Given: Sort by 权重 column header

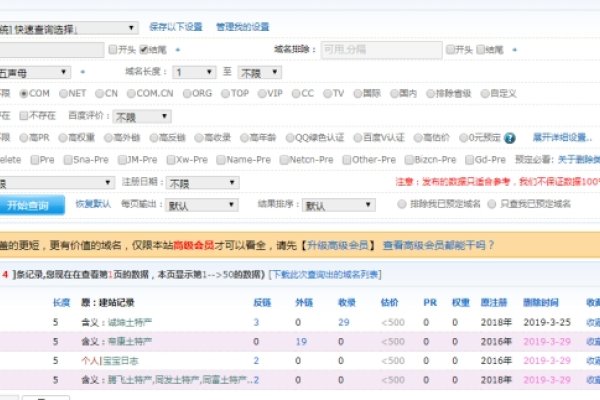Looking at the screenshot, I should point(461,303).
